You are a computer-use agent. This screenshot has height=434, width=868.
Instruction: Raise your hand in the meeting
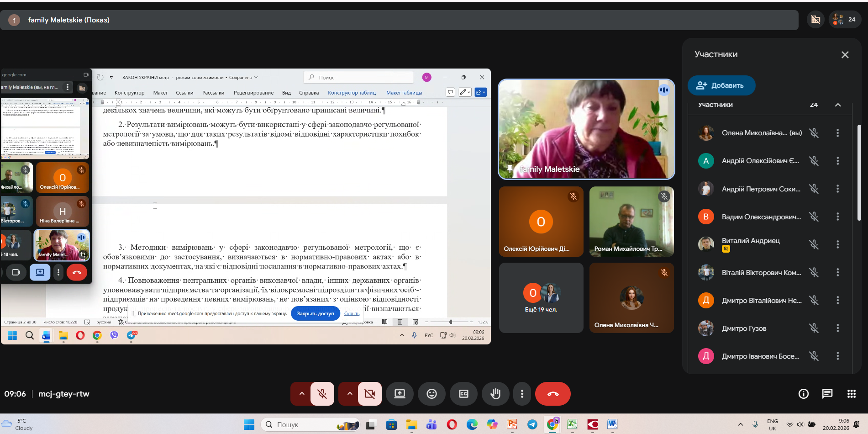point(495,394)
